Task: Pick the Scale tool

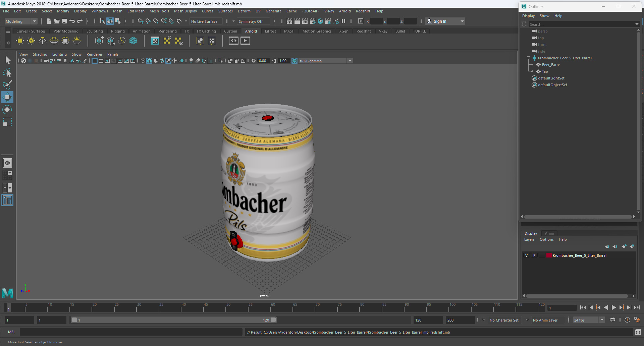Action: click(7, 122)
